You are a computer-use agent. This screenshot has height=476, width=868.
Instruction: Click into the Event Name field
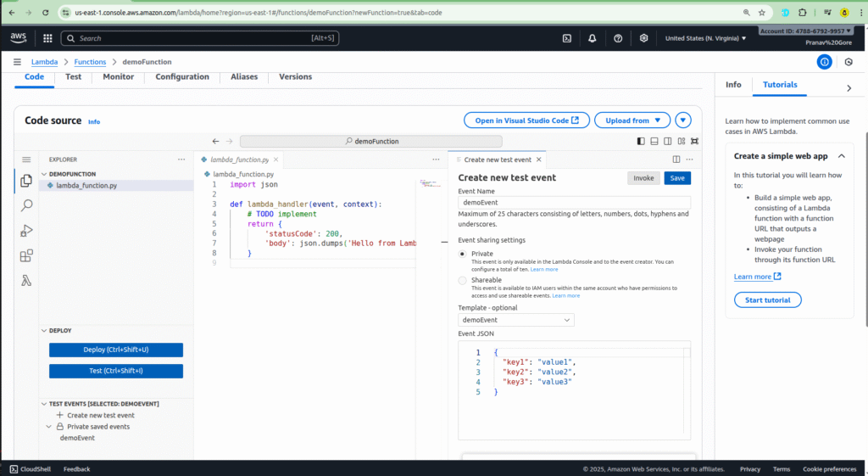574,203
